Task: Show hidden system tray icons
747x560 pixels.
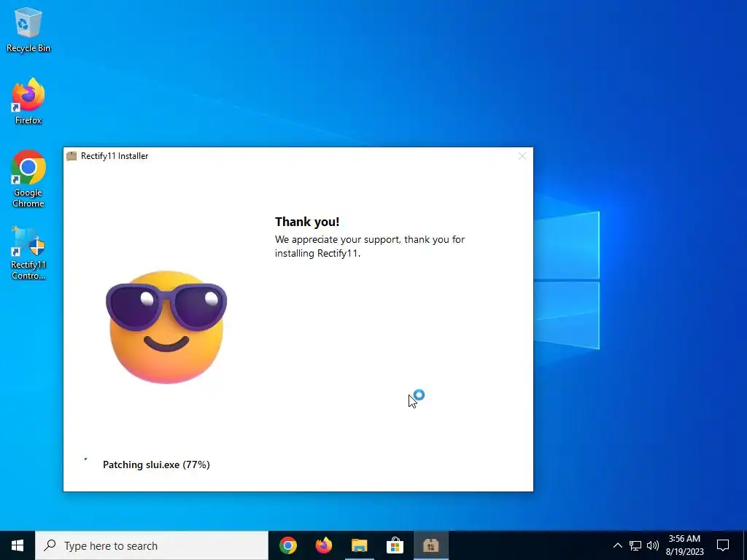Action: (617, 545)
